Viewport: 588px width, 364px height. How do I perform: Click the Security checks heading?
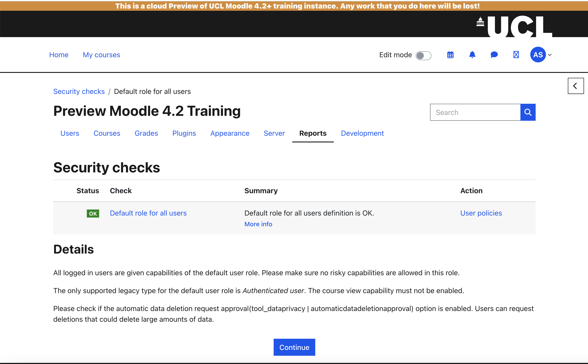107,167
